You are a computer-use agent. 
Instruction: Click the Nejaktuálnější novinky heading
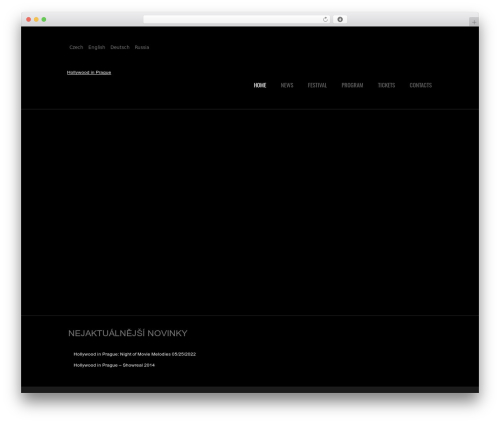tap(128, 333)
